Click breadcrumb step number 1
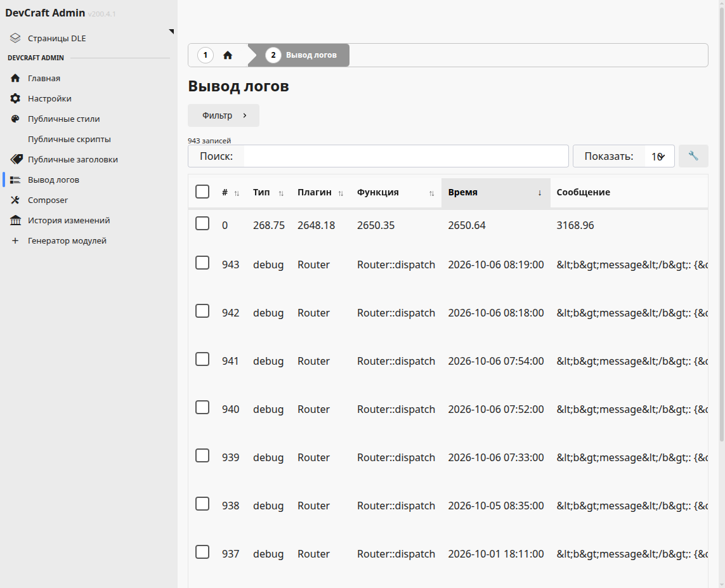The width and height of the screenshot is (725, 588). [x=206, y=55]
